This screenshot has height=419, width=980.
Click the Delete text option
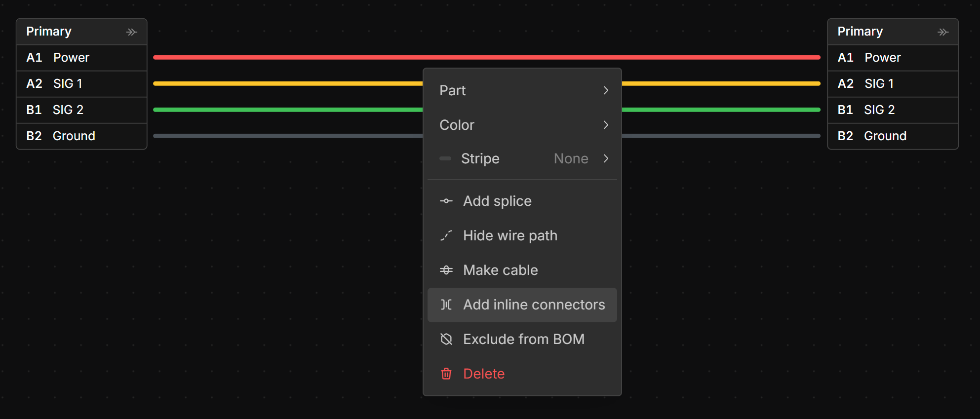484,374
